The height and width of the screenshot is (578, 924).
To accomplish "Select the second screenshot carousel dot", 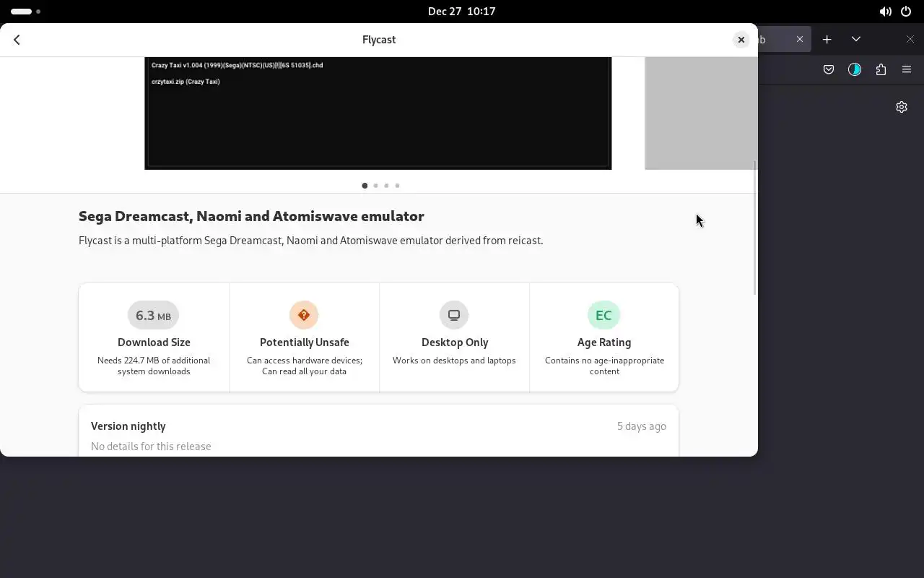I will (375, 186).
